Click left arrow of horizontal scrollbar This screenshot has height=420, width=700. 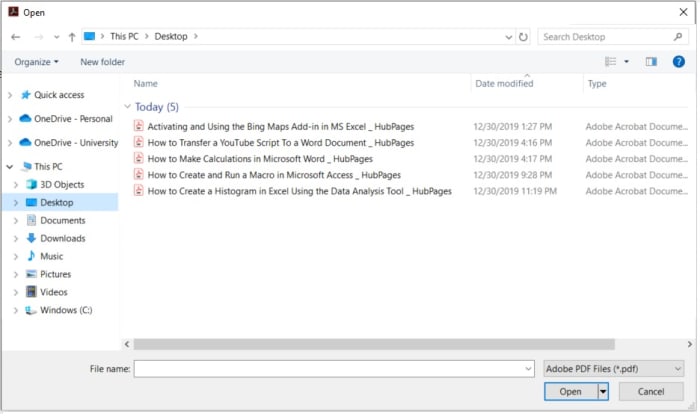pyautogui.click(x=127, y=345)
